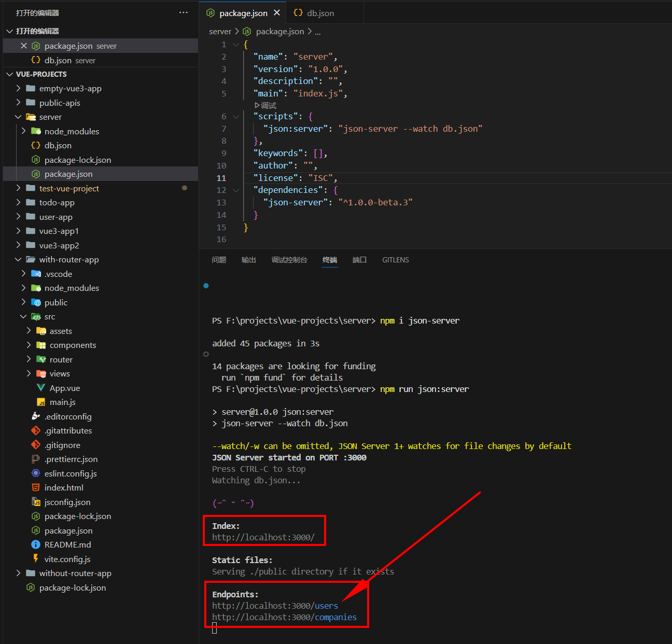Close package.json in open editors list

click(24, 46)
